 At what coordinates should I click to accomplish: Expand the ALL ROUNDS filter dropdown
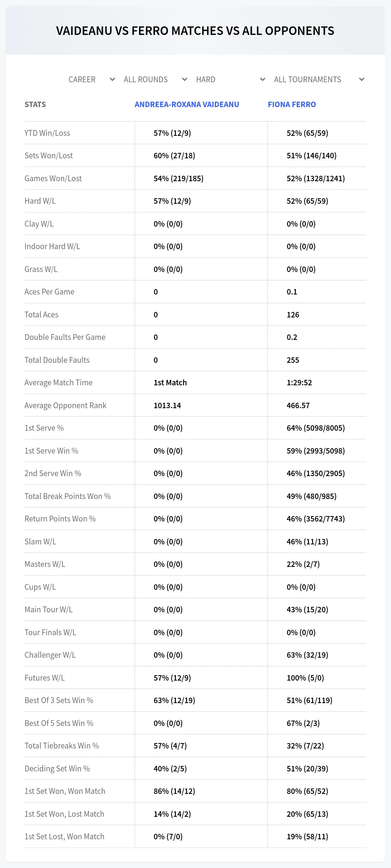point(155,80)
